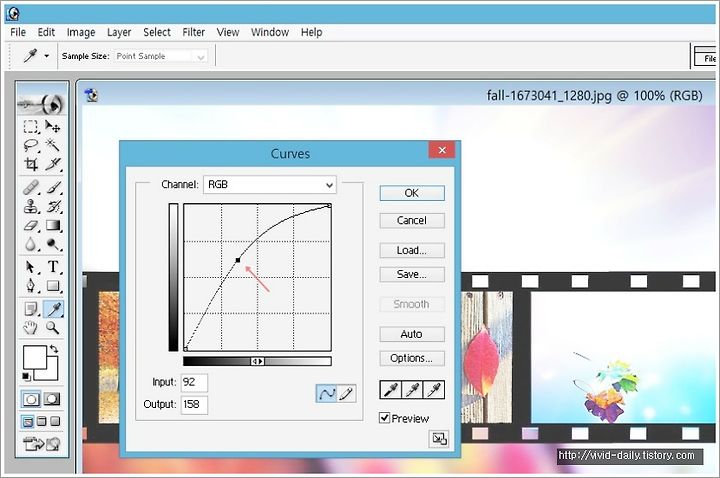This screenshot has height=478, width=720.
Task: Click Jump to ImageReady icon
Action: (x=41, y=444)
